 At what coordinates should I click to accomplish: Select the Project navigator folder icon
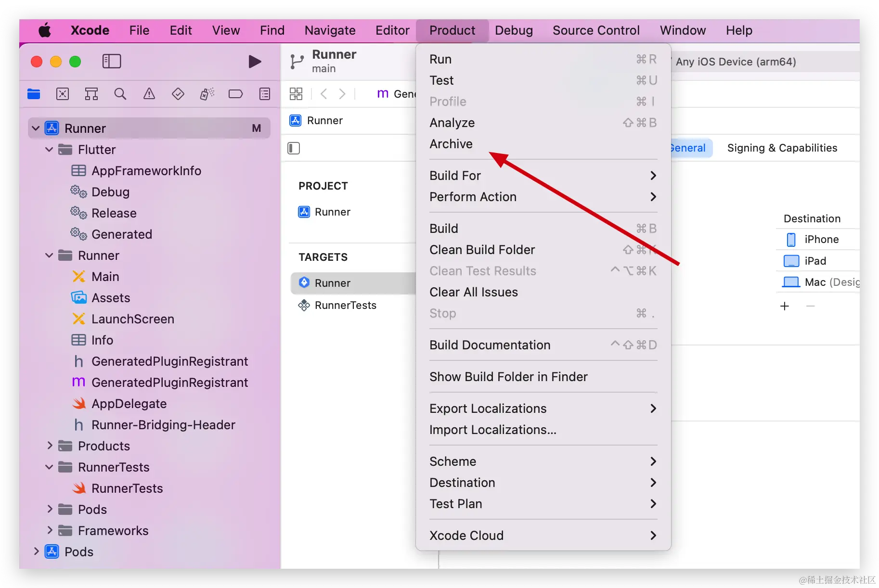[34, 94]
